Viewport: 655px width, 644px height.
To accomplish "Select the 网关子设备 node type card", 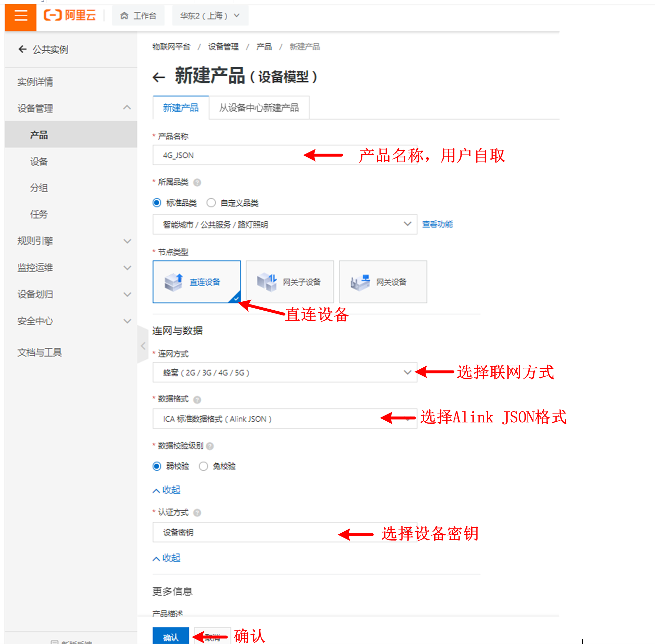I will point(290,282).
